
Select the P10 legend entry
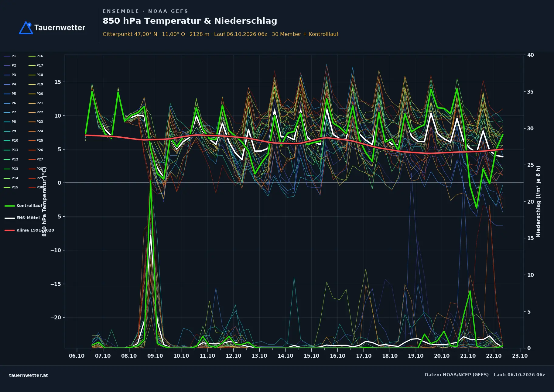[x=11, y=141]
